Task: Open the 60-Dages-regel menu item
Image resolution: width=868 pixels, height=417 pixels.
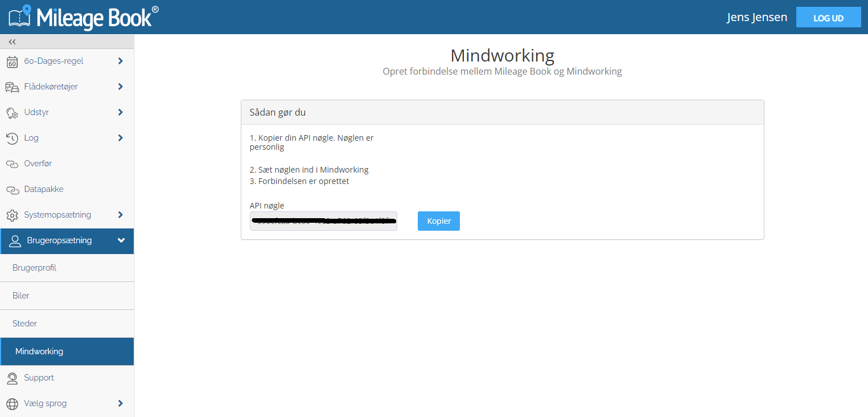Action: click(x=67, y=61)
